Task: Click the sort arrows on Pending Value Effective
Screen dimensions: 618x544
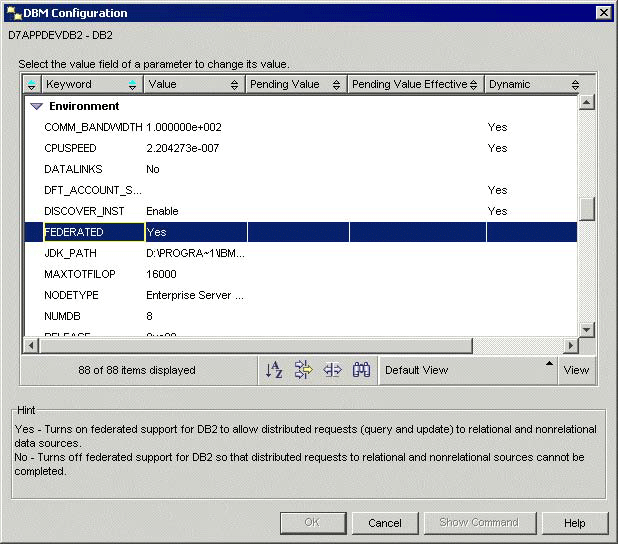Action: 473,84
